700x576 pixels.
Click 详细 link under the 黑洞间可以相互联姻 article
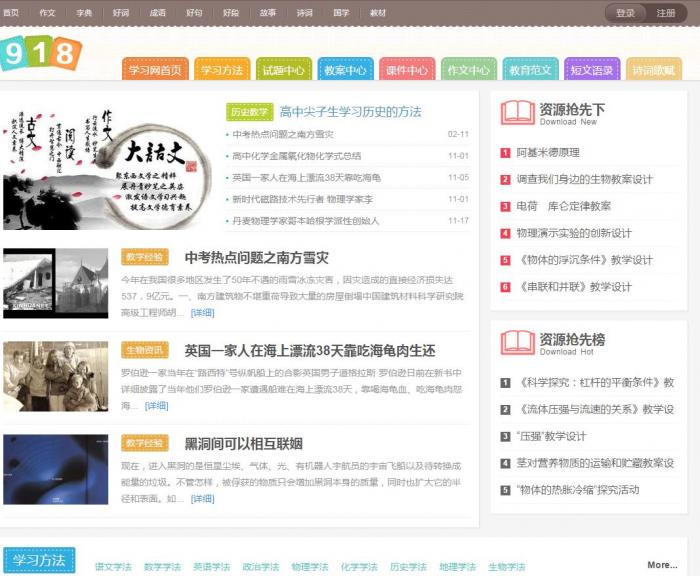(x=203, y=498)
